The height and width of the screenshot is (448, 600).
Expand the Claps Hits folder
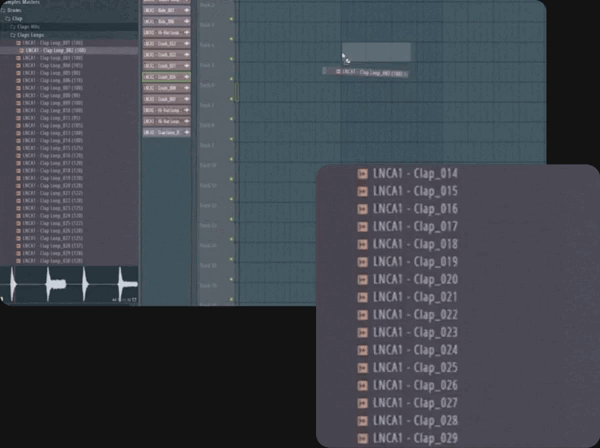[x=13, y=27]
